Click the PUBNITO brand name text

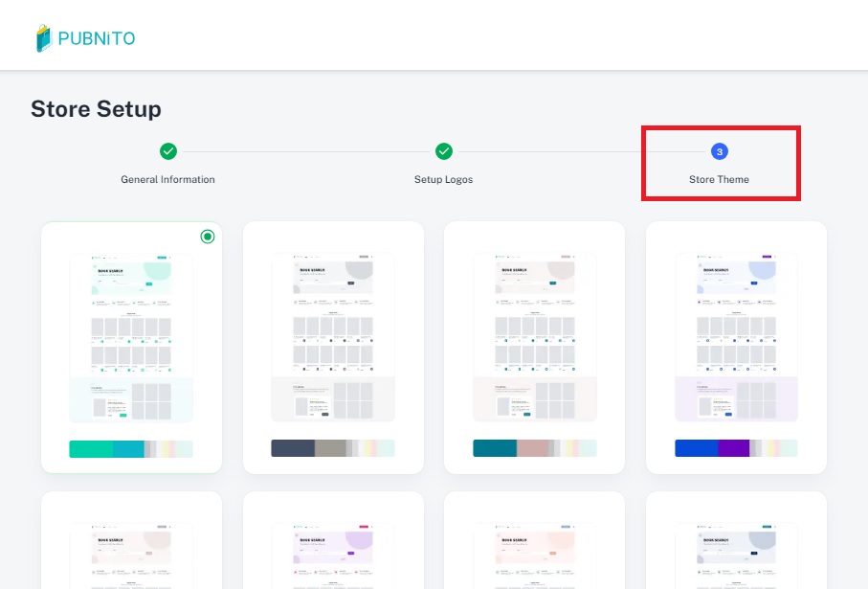click(x=97, y=39)
